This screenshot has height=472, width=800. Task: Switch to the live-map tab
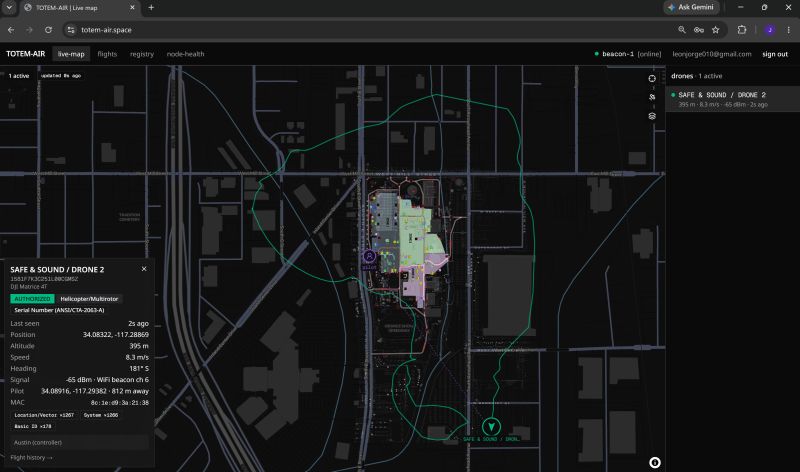(71, 54)
